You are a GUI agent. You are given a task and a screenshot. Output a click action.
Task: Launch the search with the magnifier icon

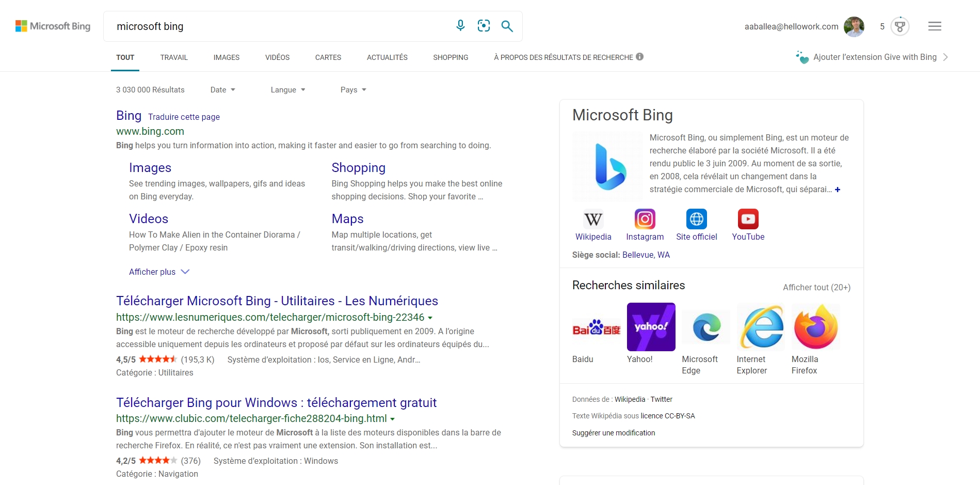coord(507,26)
